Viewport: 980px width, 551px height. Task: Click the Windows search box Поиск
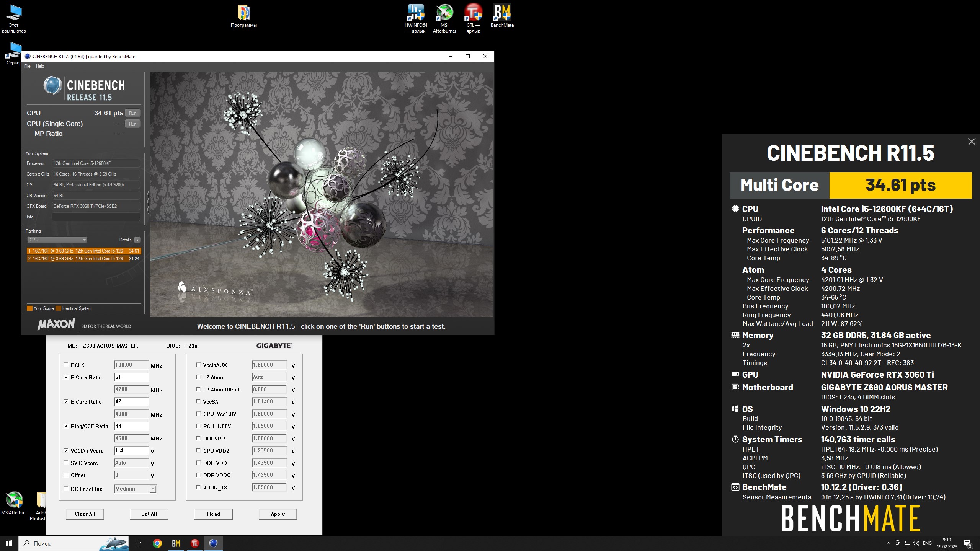click(x=74, y=543)
